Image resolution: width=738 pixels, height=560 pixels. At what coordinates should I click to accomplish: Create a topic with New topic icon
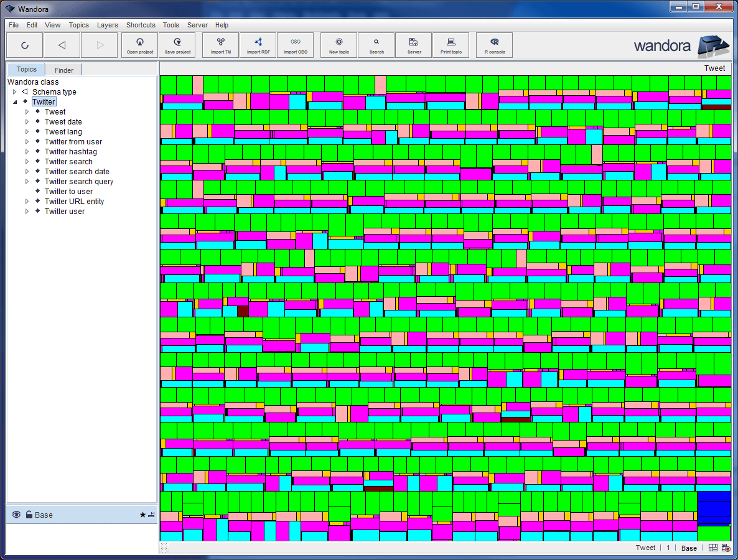338,44
